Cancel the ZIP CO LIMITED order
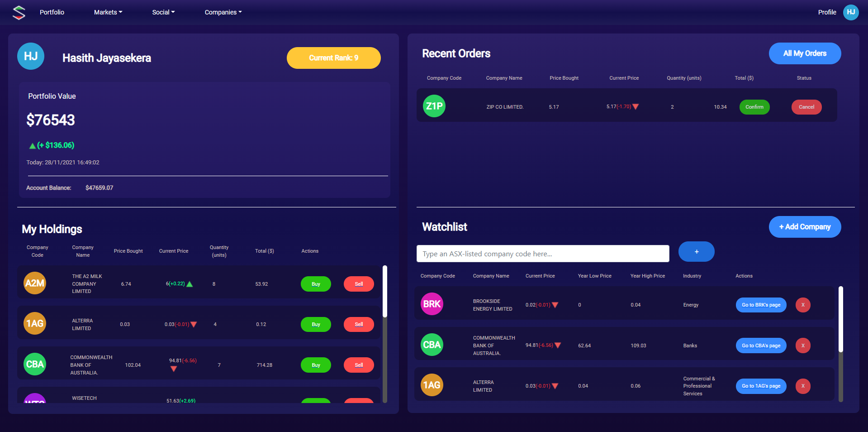Viewport: 868px width, 432px height. (806, 107)
